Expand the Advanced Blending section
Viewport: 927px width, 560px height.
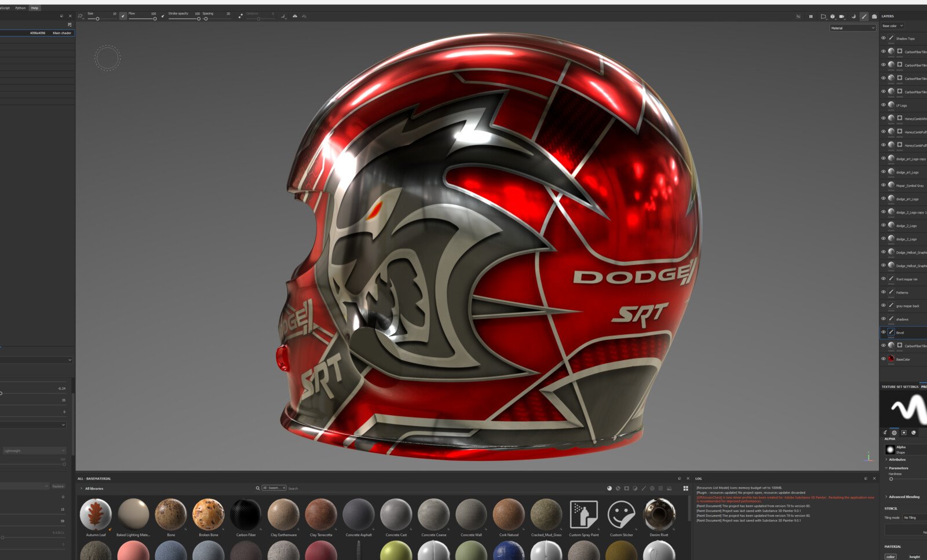tap(886, 497)
